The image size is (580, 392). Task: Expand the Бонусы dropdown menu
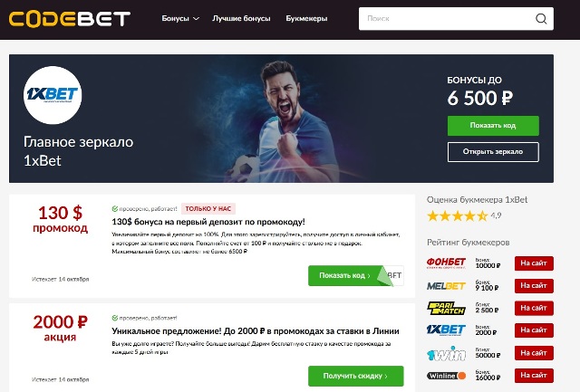click(180, 18)
